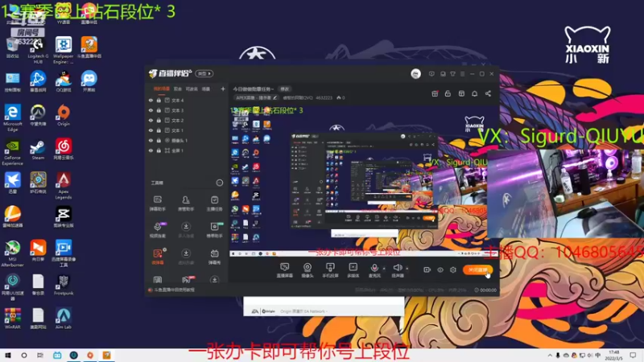Select the orange active scene tab
Image resolution: width=644 pixels, height=362 pixels.
(162, 88)
